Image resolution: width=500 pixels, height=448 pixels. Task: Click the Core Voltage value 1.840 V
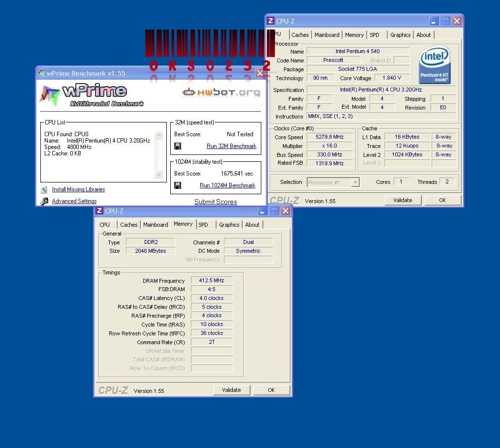pos(392,78)
